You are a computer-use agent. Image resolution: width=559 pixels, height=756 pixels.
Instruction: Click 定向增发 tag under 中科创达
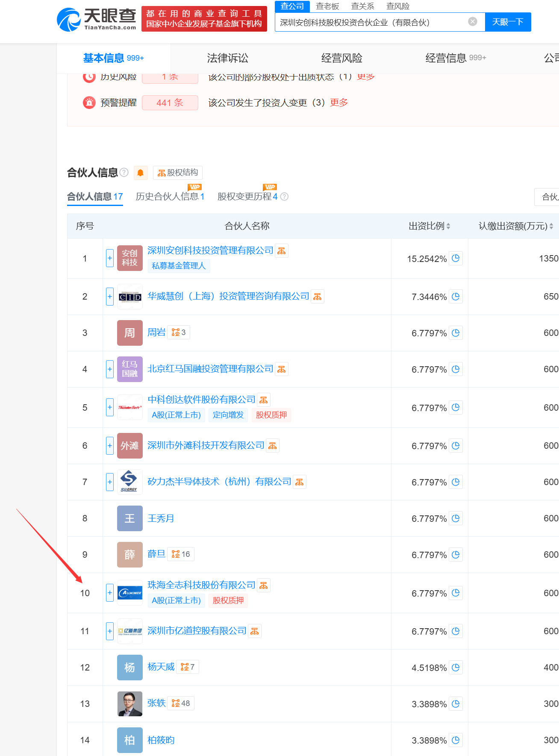(x=228, y=415)
